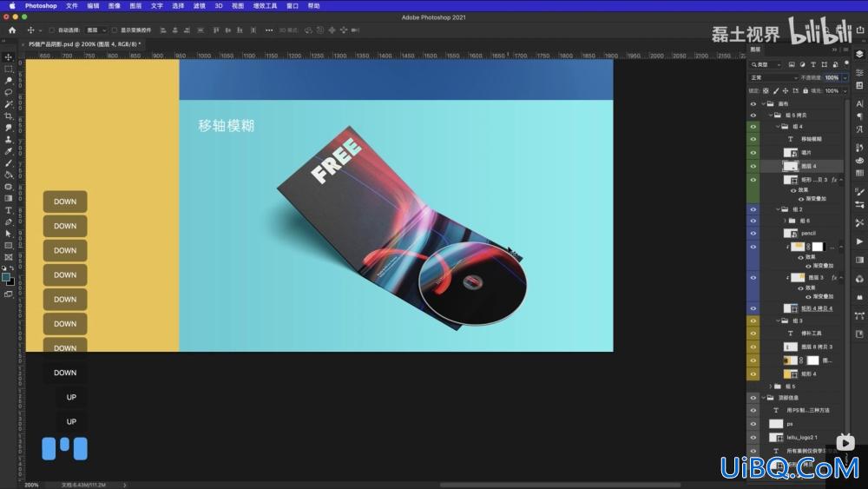Expand the 组 5 group
This screenshot has height=489, width=868.
pos(771,386)
